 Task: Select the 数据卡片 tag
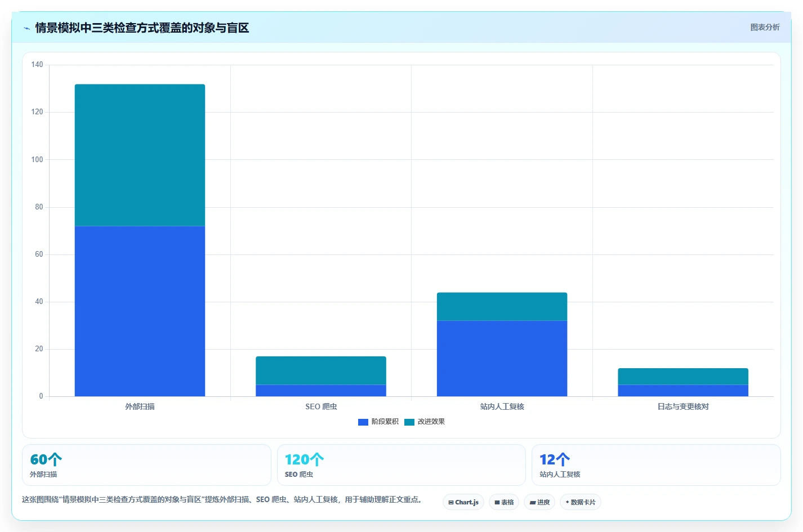tap(581, 502)
